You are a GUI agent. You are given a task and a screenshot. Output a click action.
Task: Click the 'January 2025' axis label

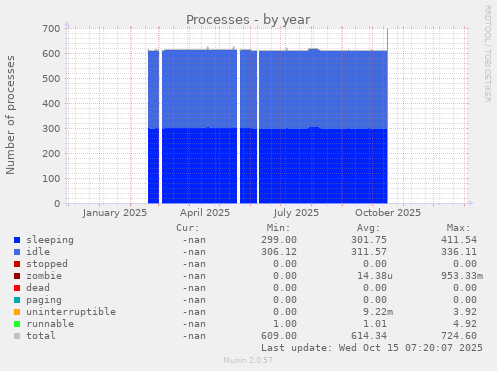point(115,213)
